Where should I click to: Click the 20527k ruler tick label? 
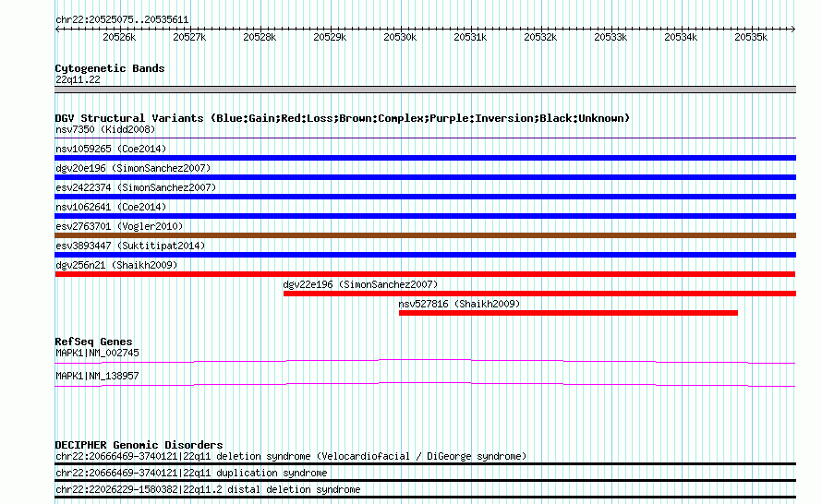[189, 37]
